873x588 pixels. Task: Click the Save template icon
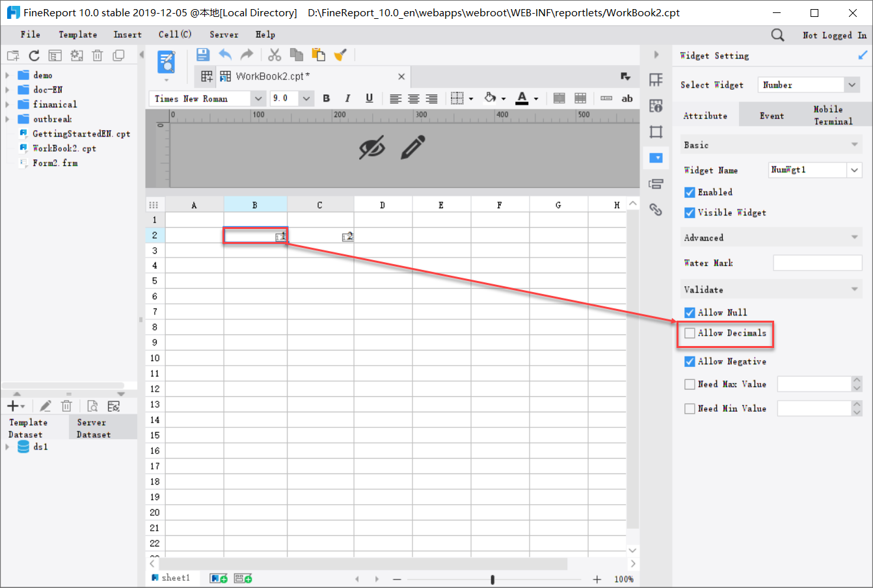[203, 55]
